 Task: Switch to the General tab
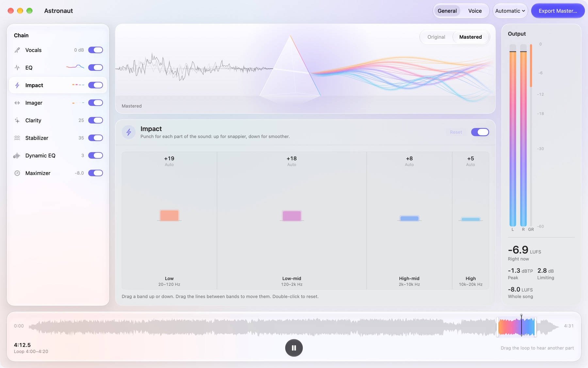coord(447,11)
